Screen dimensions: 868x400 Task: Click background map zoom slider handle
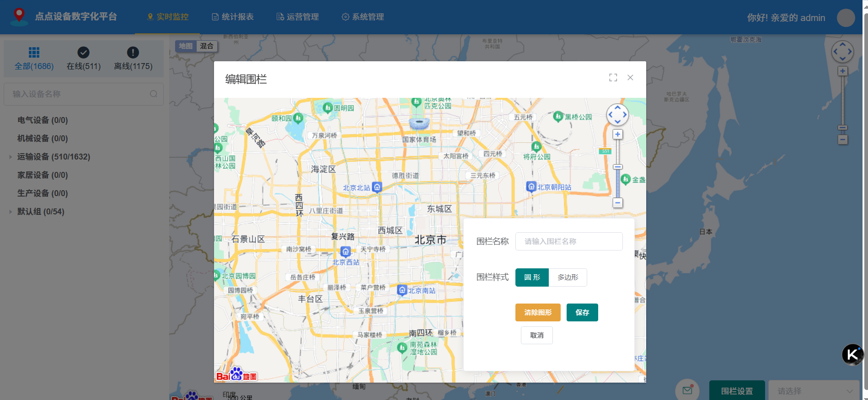point(842,128)
